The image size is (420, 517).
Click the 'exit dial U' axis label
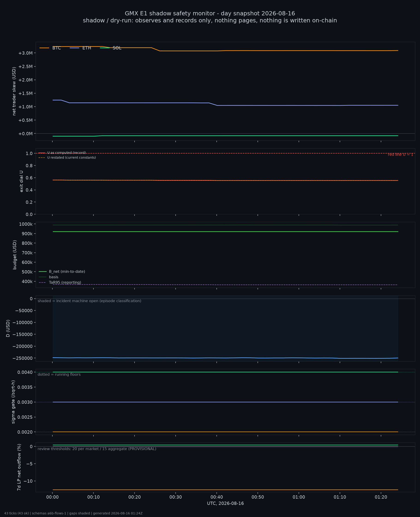point(21,181)
